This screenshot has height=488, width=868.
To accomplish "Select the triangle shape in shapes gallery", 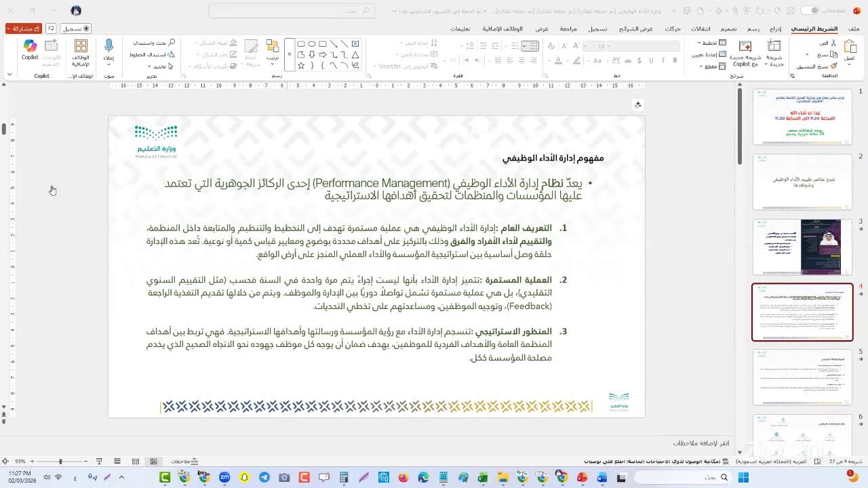I will point(355,55).
